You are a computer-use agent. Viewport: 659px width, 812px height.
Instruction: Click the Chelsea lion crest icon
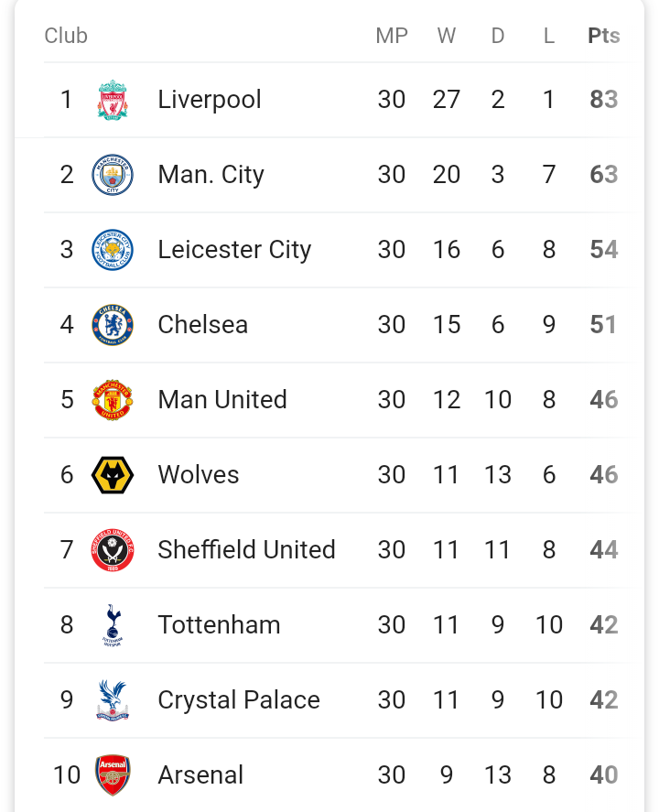pos(113,325)
